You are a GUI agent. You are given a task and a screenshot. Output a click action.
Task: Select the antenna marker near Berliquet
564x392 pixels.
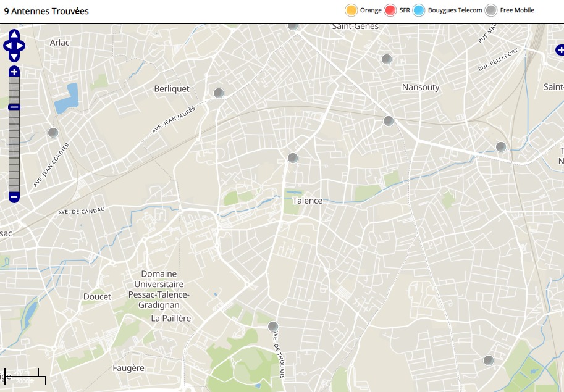[218, 93]
